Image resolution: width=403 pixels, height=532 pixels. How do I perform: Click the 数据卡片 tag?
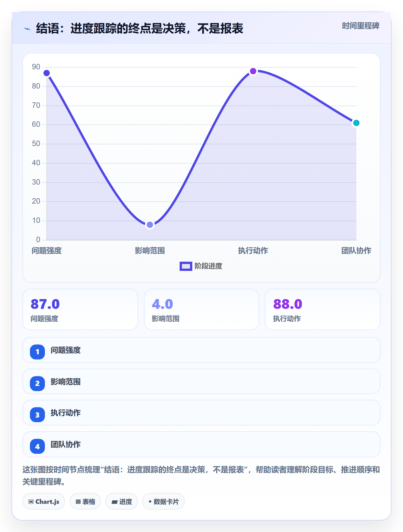[x=164, y=502]
